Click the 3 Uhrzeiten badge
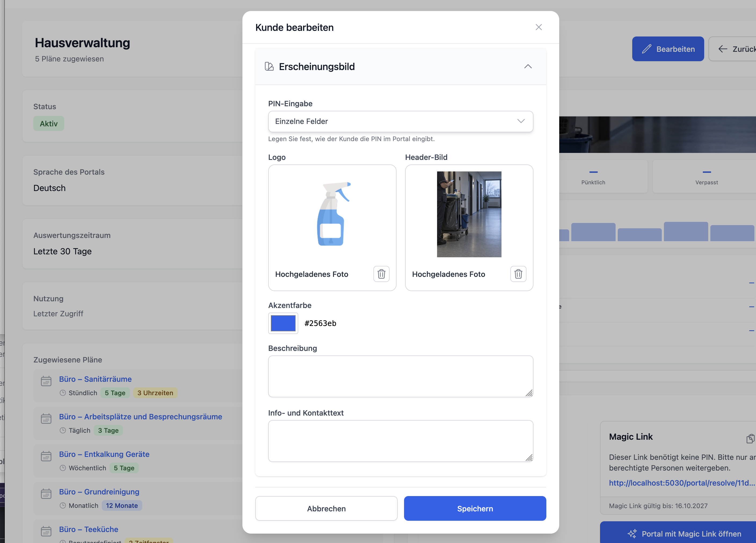The image size is (756, 543). (155, 393)
